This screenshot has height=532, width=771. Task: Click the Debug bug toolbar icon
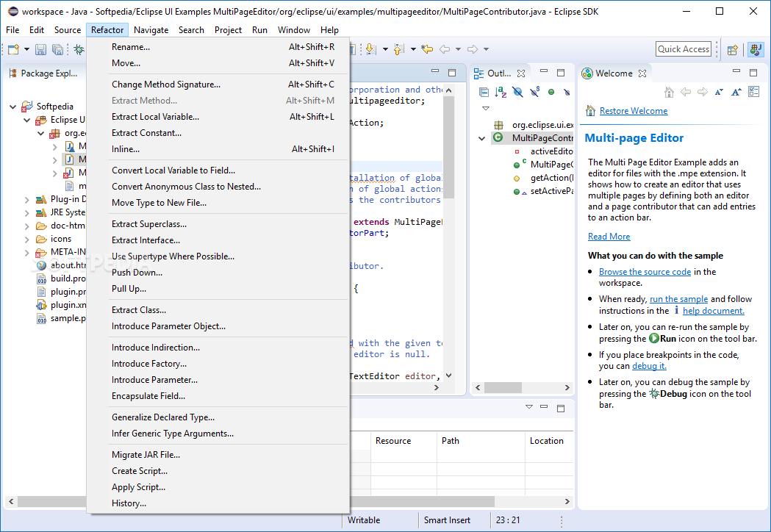point(79,49)
